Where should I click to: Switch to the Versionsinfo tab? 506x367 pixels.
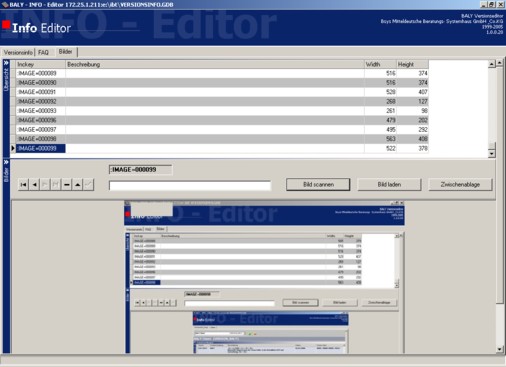18,53
